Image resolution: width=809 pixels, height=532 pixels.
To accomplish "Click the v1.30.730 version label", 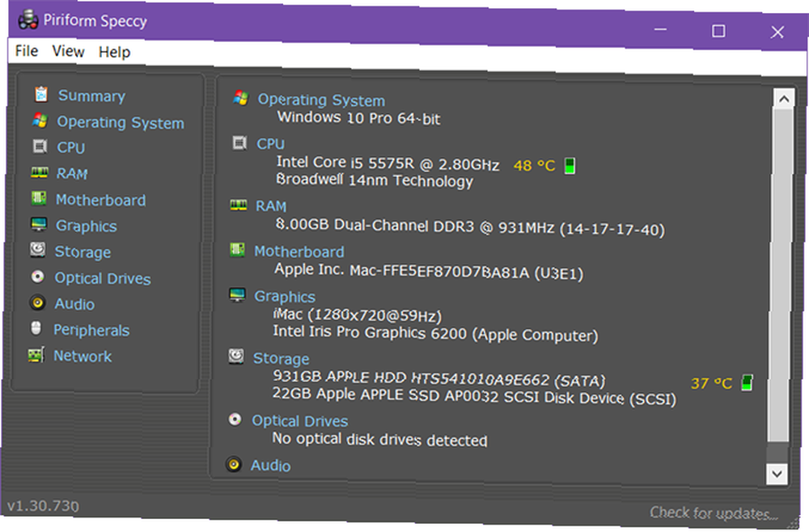I will click(43, 505).
